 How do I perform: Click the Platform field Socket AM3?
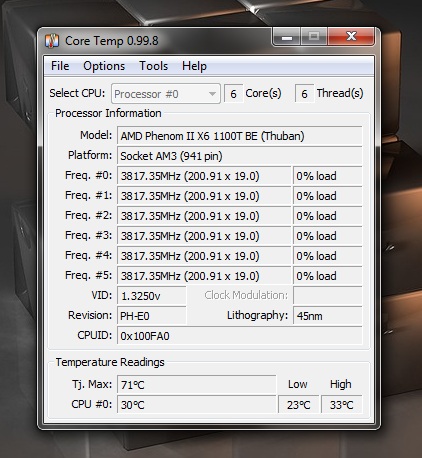[x=239, y=156]
